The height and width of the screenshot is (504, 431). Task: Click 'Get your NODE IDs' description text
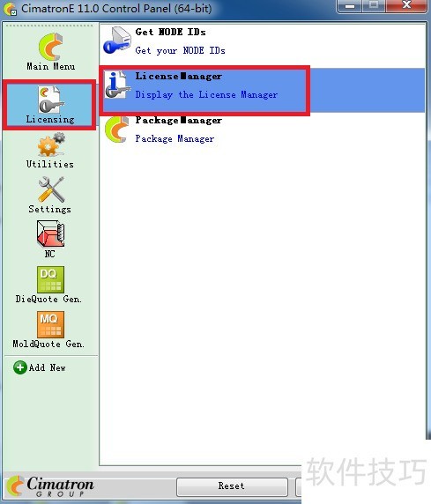coord(180,50)
